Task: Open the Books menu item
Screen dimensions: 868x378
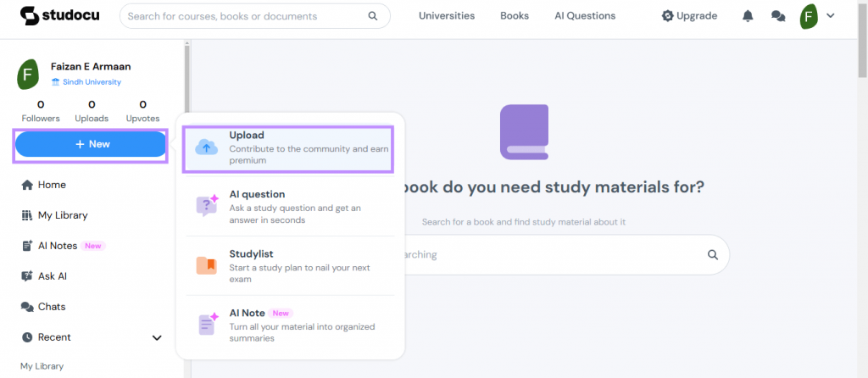Action: coord(515,16)
